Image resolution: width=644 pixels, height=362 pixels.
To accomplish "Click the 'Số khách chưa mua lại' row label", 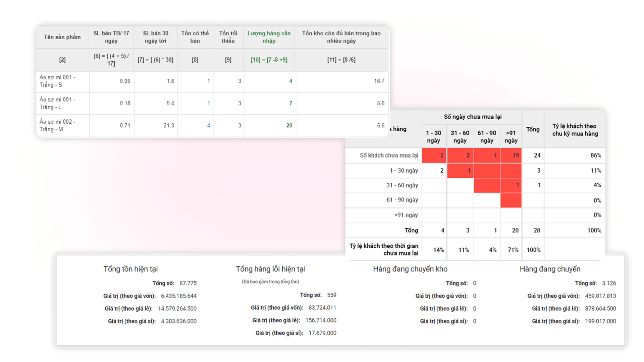I will pos(389,155).
